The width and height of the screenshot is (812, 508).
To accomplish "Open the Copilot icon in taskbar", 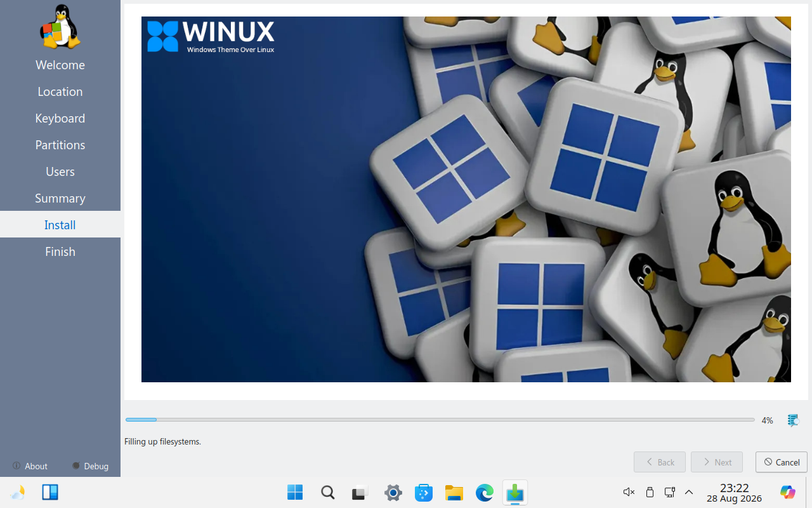I will 787,492.
